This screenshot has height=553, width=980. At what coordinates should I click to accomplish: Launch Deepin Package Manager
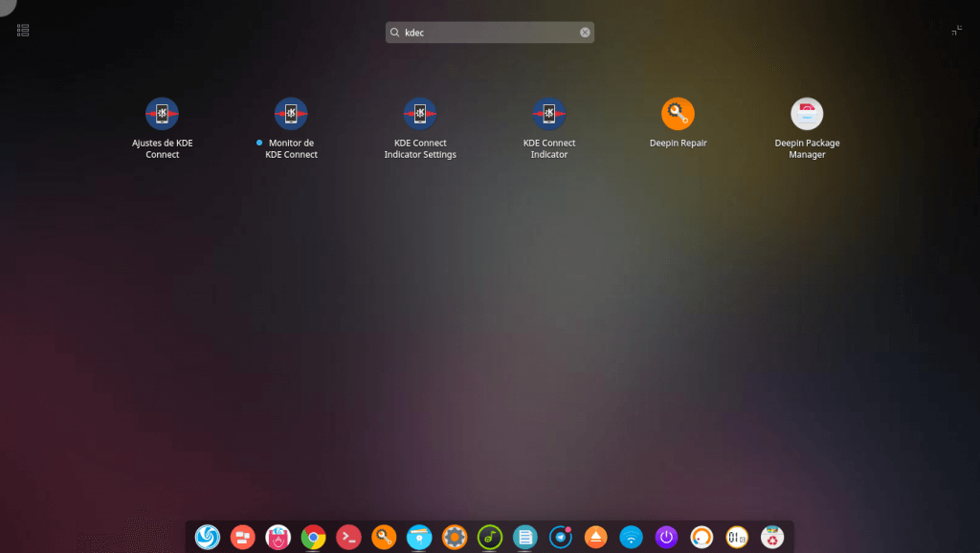(807, 115)
